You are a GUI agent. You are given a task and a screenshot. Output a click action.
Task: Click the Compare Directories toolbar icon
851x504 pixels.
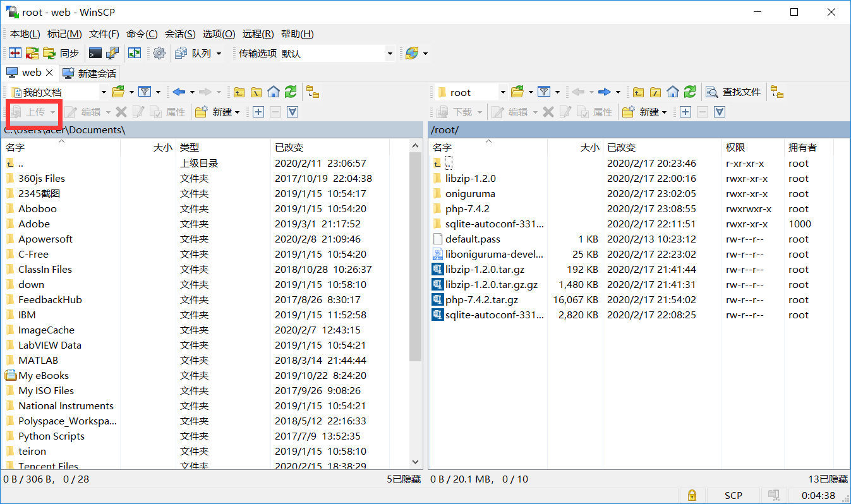pos(15,54)
